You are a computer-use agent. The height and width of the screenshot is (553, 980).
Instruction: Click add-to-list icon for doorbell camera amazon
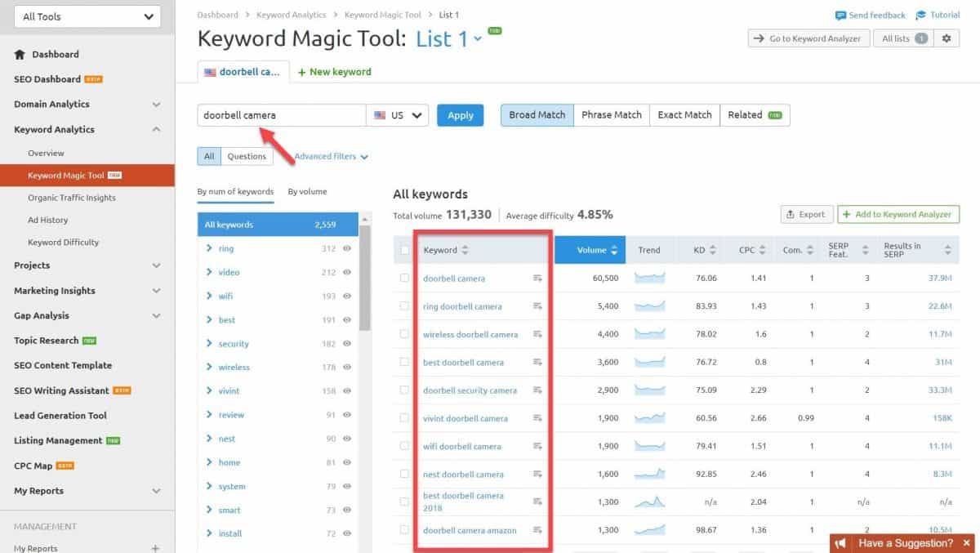[x=537, y=530]
